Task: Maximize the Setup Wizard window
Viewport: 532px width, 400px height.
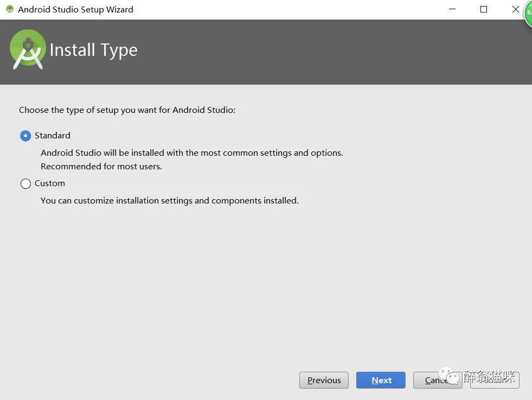Action: [484, 9]
